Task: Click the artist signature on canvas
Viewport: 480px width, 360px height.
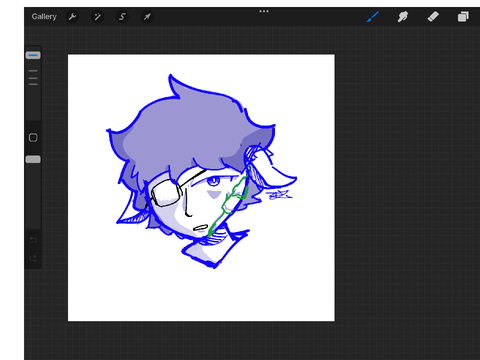Action: 279,194
